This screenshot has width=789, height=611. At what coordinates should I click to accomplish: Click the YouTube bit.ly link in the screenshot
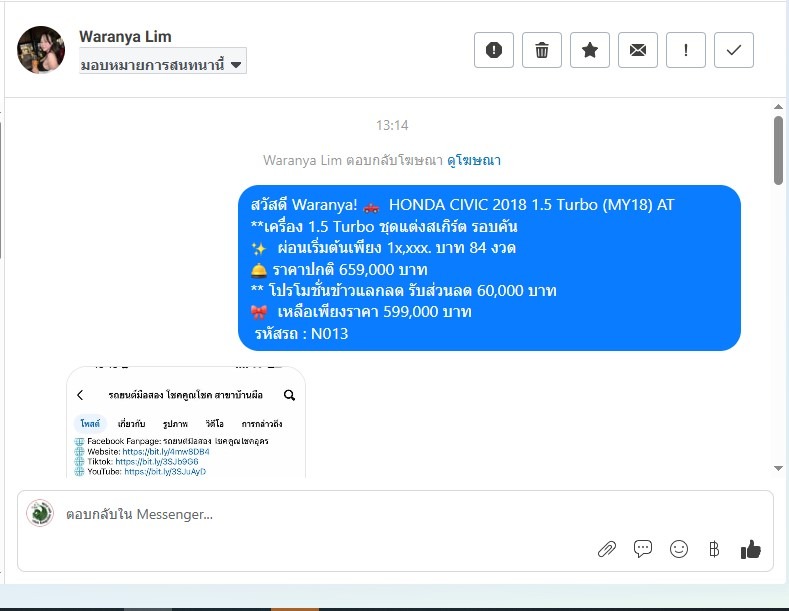pyautogui.click(x=165, y=472)
